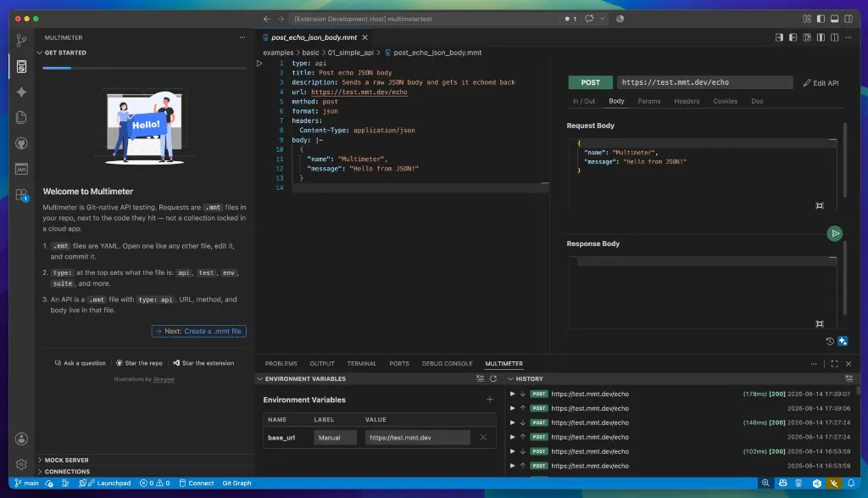This screenshot has height=498, width=868.
Task: Open the GitHub view in the activity bar
Action: coord(21,143)
